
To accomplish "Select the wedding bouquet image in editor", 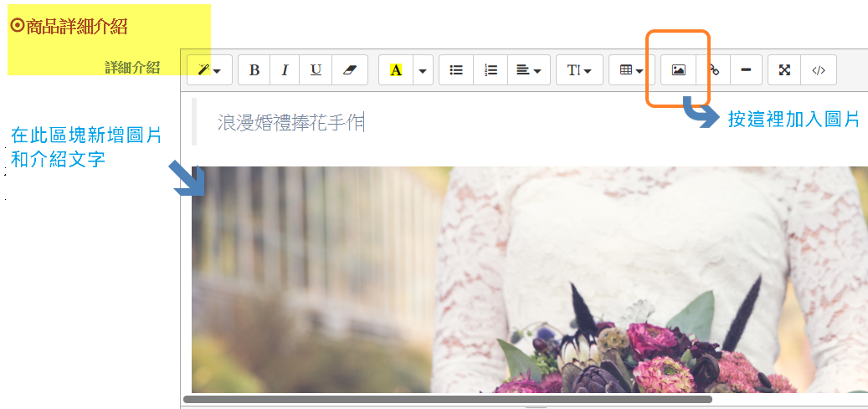I will tap(529, 279).
